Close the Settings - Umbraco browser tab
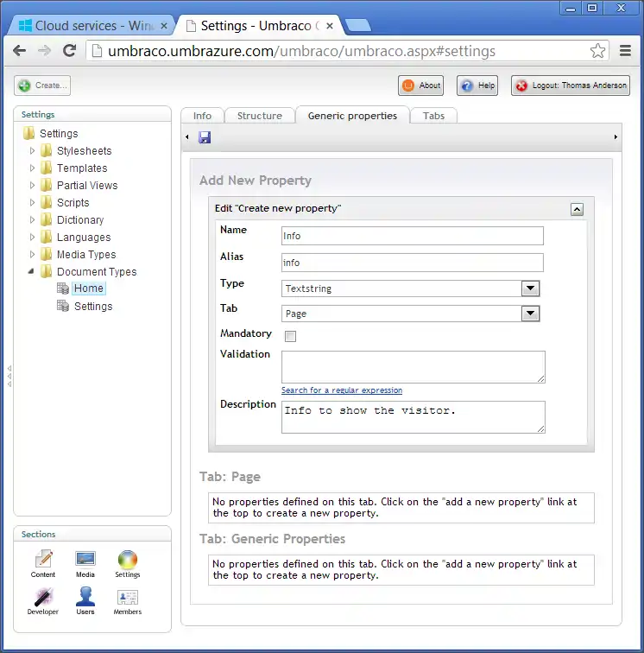 click(329, 26)
